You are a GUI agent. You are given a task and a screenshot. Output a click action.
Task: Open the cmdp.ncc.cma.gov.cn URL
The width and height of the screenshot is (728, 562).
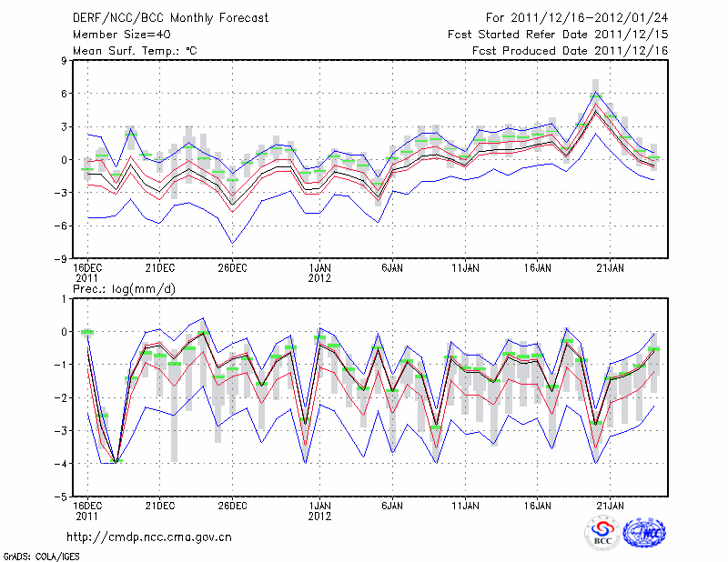click(x=149, y=537)
